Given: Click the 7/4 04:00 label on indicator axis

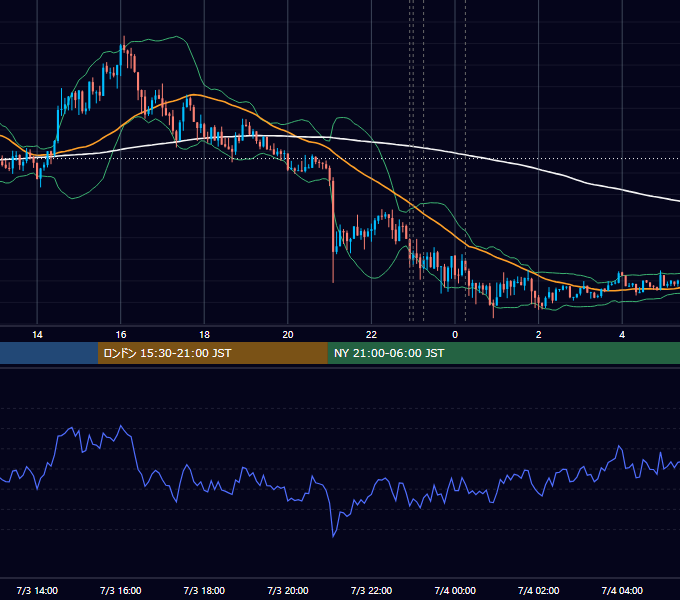Looking at the screenshot, I should [x=622, y=590].
